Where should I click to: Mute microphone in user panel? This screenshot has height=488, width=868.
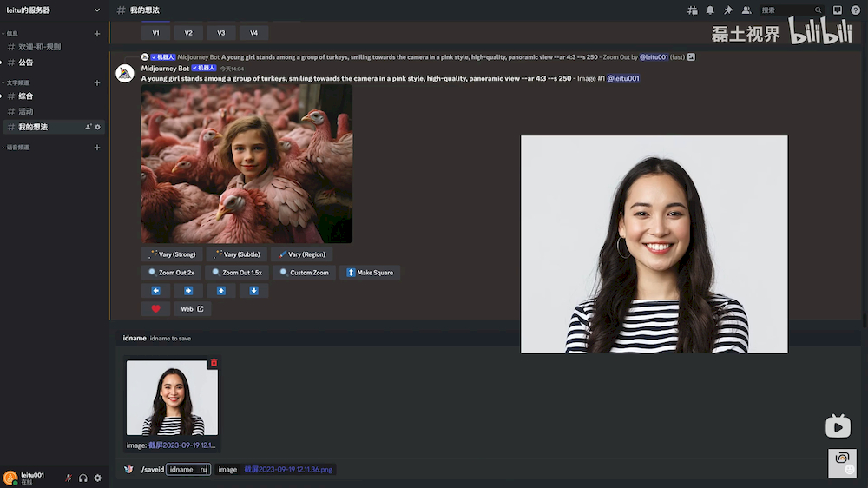point(68,478)
